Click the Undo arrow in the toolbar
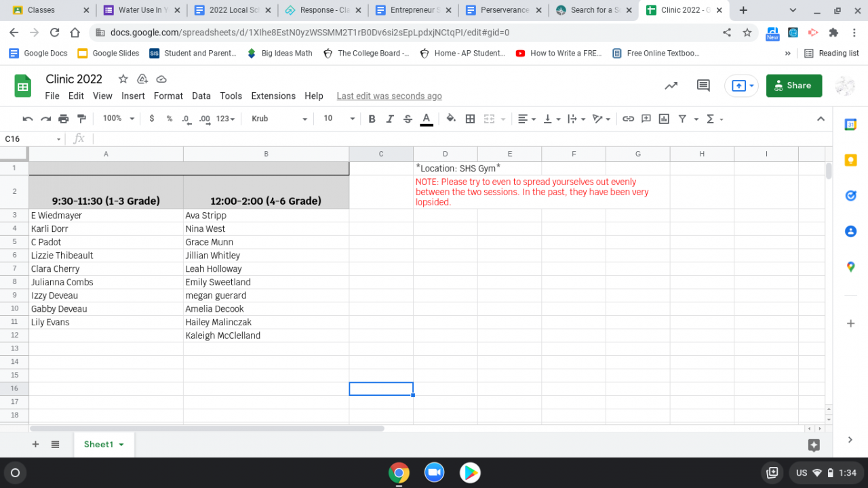Image resolution: width=868 pixels, height=488 pixels. pos(28,119)
